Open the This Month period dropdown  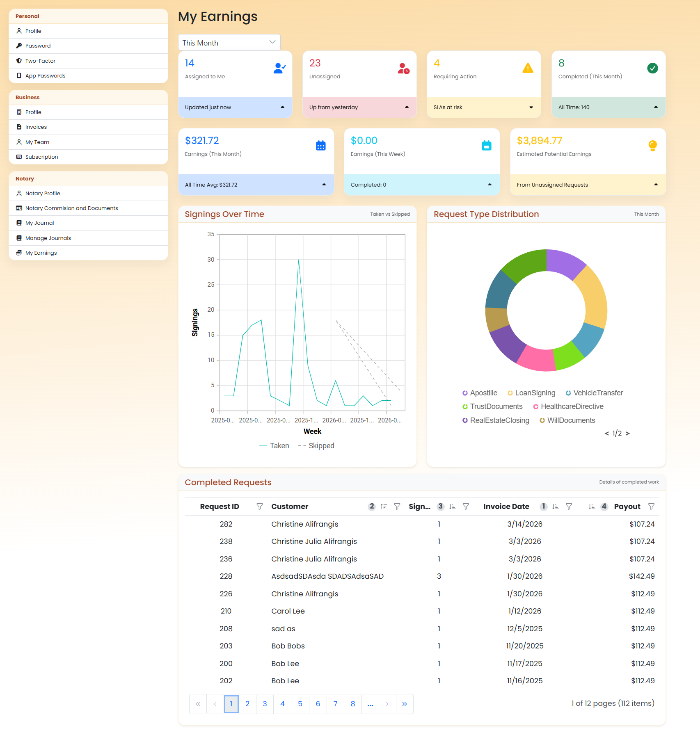229,43
